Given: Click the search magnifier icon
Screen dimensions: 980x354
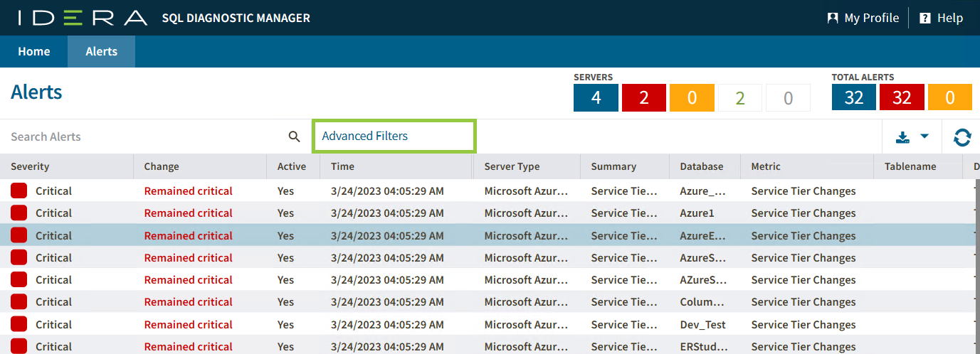Looking at the screenshot, I should coord(294,136).
